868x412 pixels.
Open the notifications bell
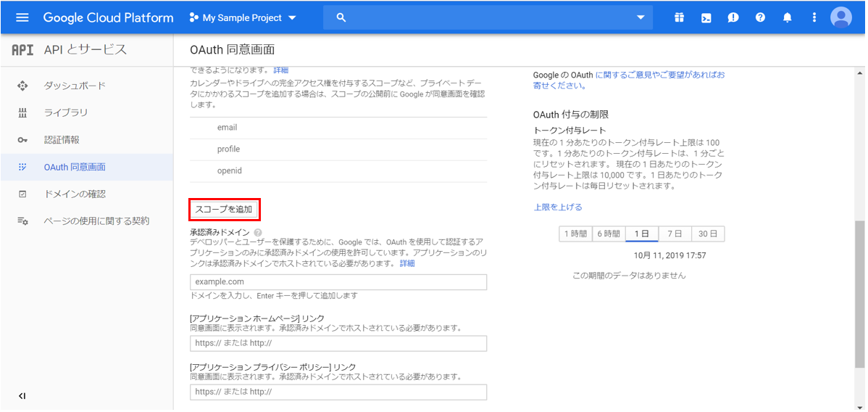click(x=787, y=17)
